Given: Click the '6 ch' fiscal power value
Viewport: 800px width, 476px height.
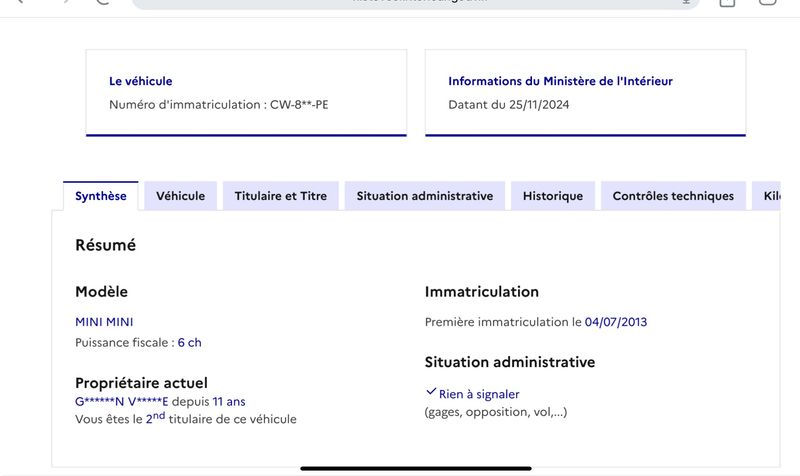Looking at the screenshot, I should pos(189,342).
